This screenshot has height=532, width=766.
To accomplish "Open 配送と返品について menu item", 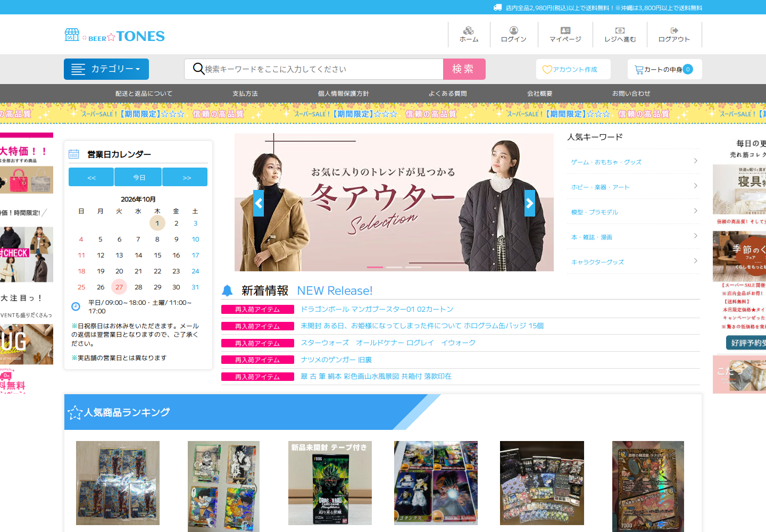I will [x=144, y=94].
